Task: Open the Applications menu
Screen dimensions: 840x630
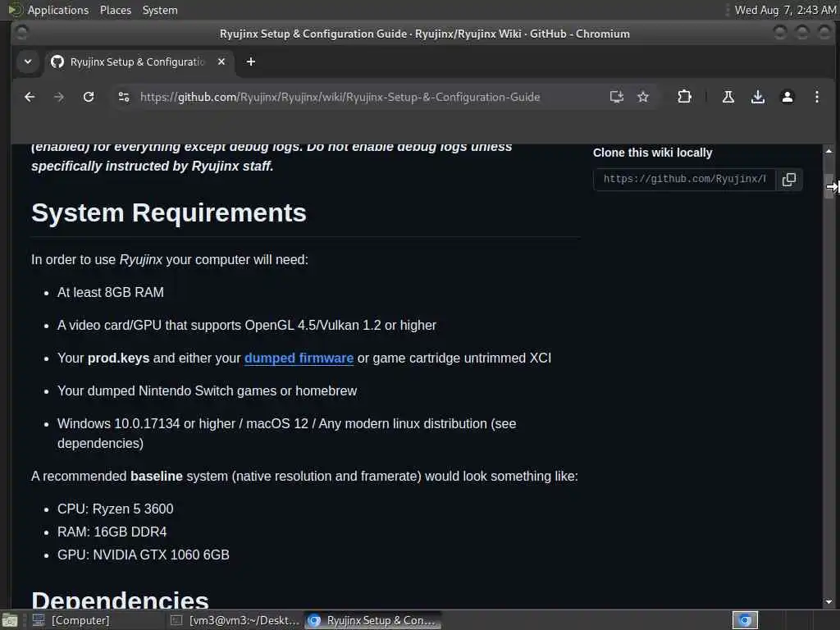Action: [x=58, y=10]
